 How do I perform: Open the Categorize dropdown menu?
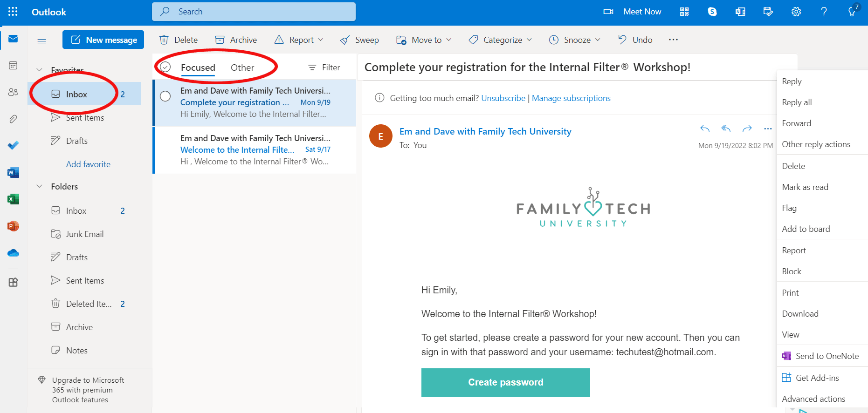(500, 40)
